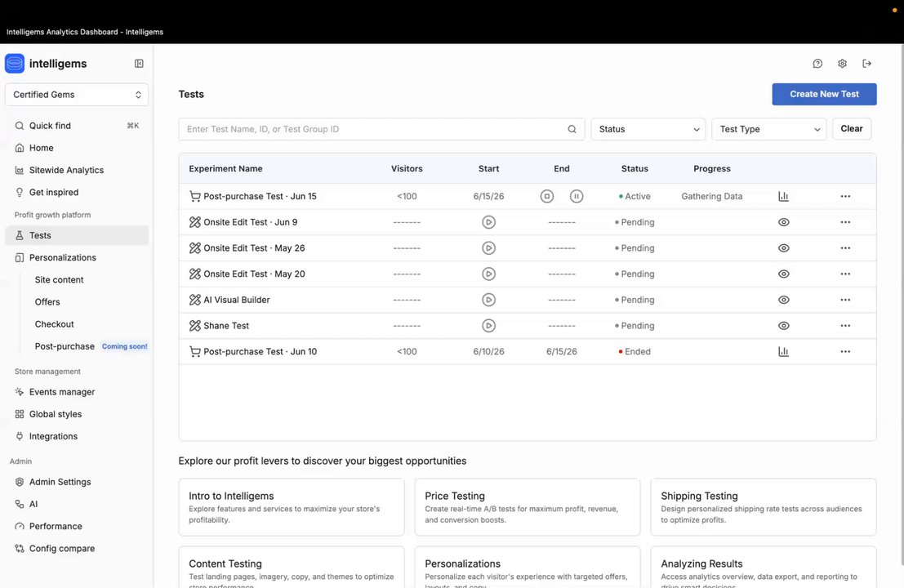
Task: Open the settings gear icon
Action: [842, 64]
